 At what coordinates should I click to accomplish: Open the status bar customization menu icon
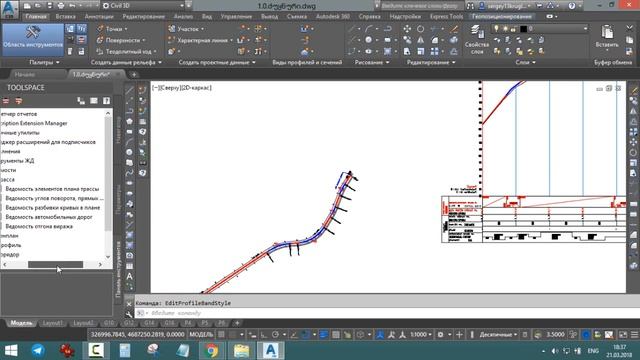point(634,335)
